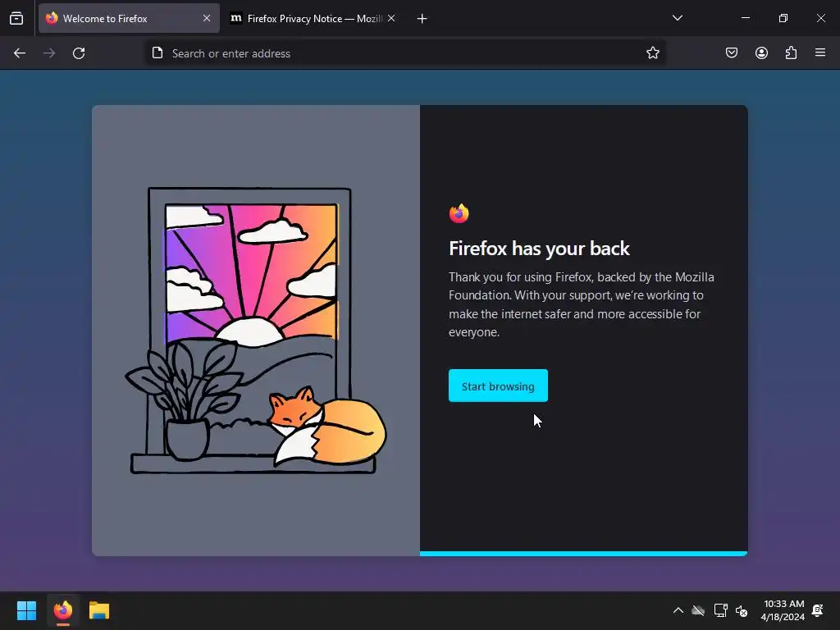Go back one page
This screenshot has width=840, height=630.
tap(20, 53)
